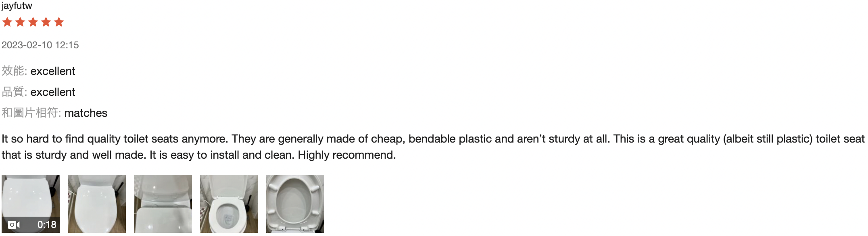The width and height of the screenshot is (868, 236).
Task: Click the 'matches' value for 和圖片相符
Action: click(86, 113)
